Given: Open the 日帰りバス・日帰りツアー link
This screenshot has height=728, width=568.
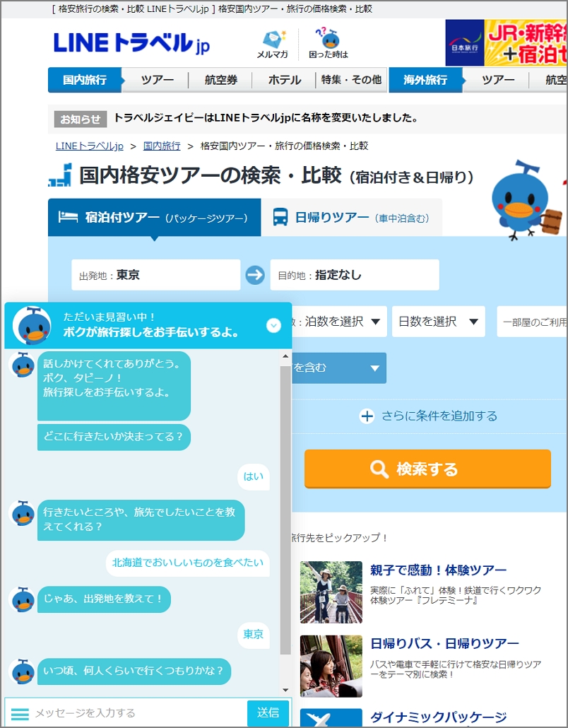Looking at the screenshot, I should [x=444, y=643].
